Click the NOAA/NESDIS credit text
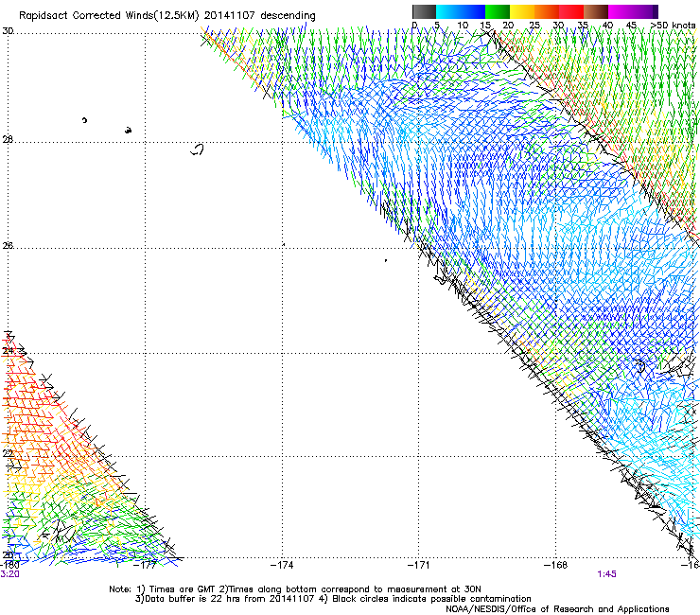700x615 pixels. pos(557,609)
